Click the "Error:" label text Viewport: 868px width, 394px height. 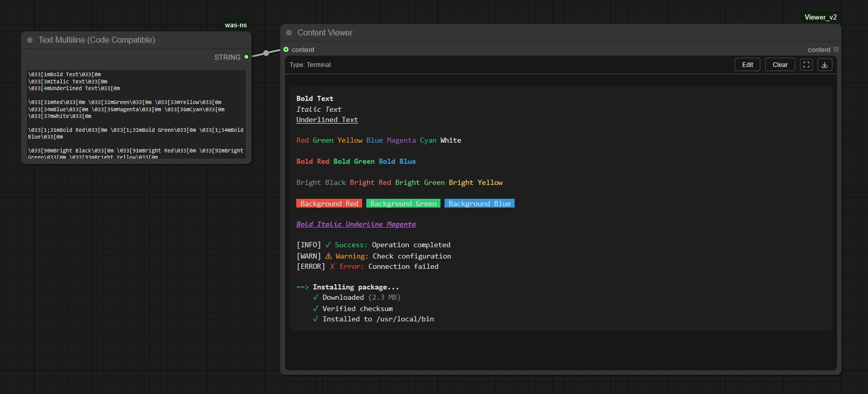pos(352,266)
